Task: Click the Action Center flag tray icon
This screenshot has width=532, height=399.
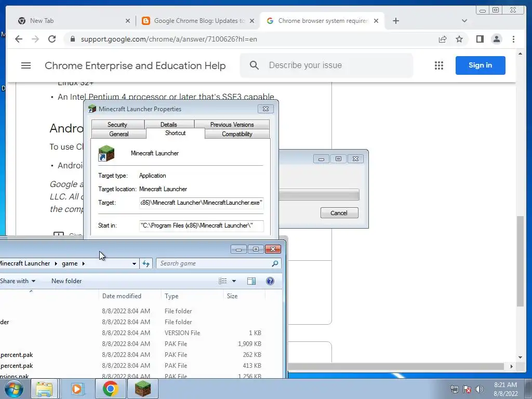Action: [467, 389]
